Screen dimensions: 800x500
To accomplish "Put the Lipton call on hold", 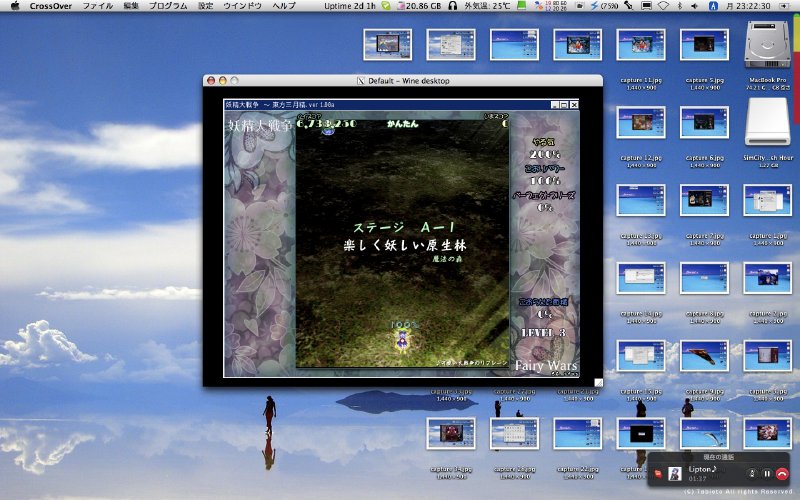I will (x=767, y=474).
